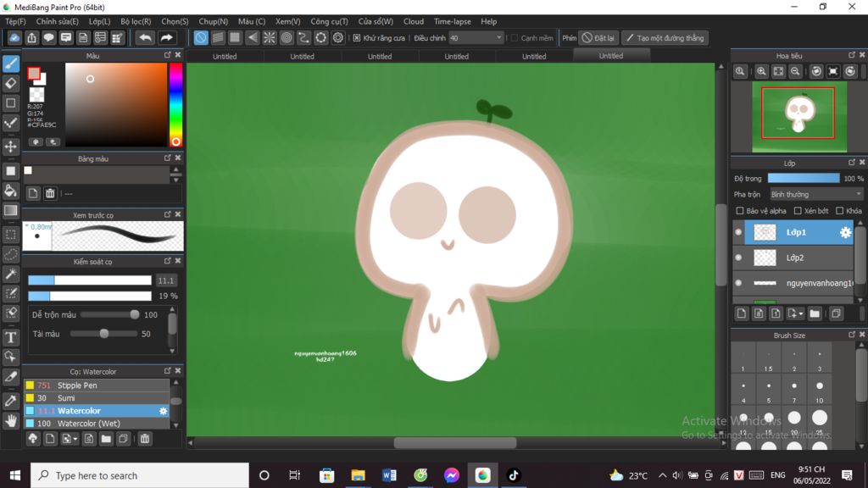Undock the Màu color panel
868x488 pixels.
(x=167, y=55)
